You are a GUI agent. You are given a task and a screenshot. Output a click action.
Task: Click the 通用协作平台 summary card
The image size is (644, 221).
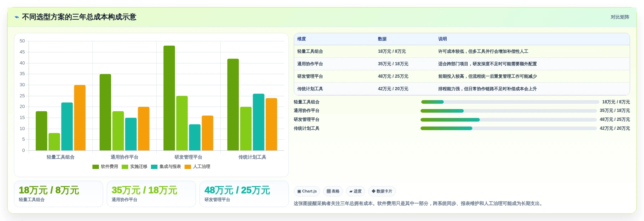click(151, 194)
